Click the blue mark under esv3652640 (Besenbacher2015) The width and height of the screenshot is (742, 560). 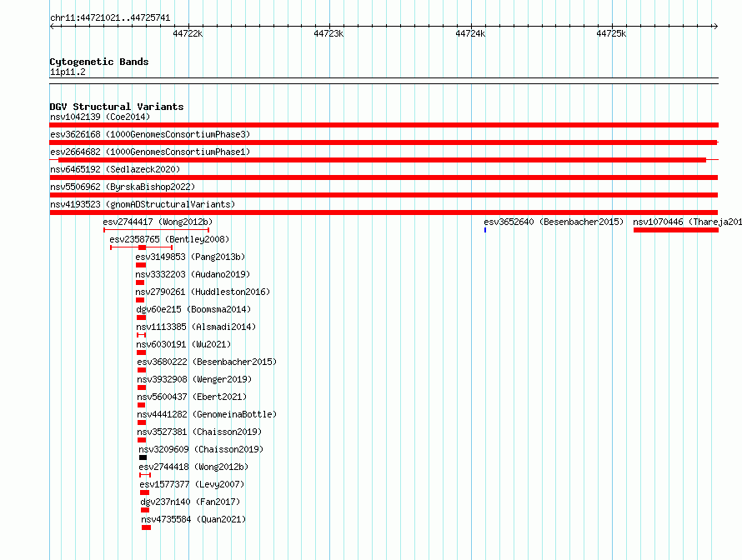485,230
